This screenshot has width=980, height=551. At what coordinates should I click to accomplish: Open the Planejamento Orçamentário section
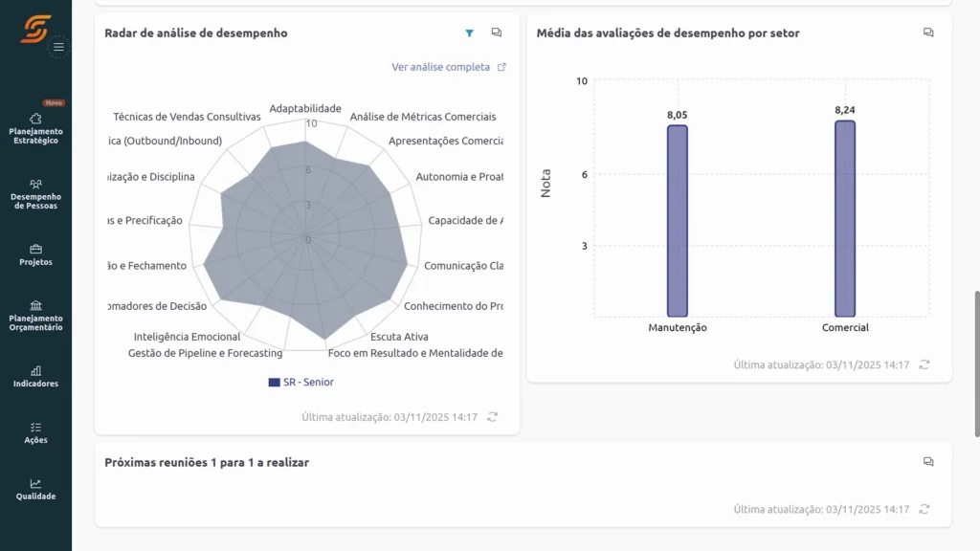point(35,317)
